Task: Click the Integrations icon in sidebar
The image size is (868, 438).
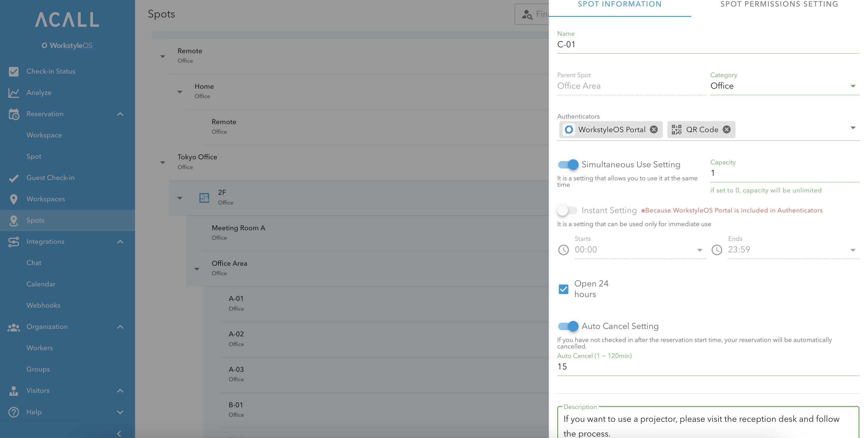Action: coord(14,241)
